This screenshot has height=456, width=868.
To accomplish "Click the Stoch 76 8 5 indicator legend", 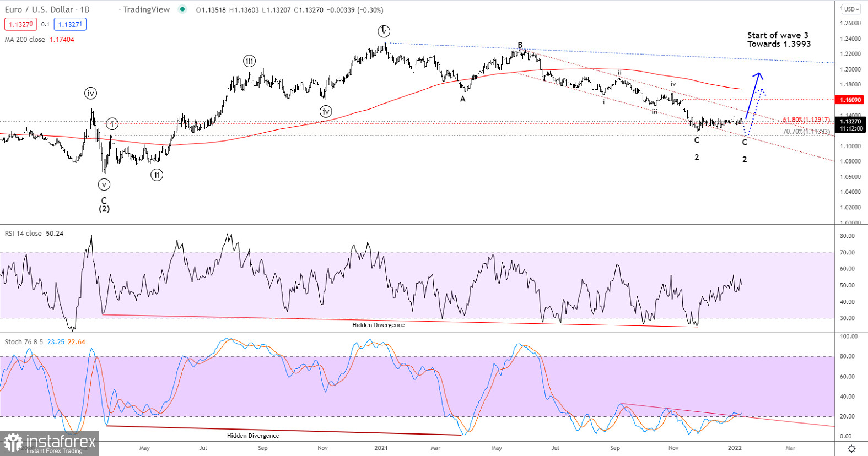I will (24, 342).
